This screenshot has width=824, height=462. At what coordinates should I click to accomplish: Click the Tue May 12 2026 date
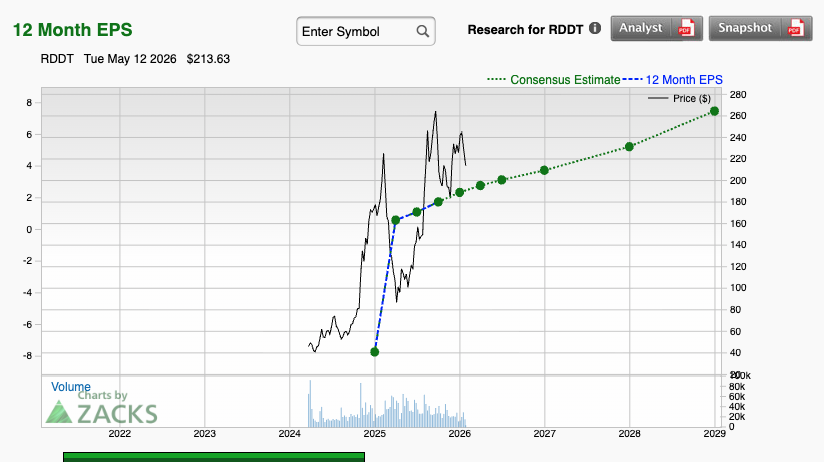(x=130, y=59)
